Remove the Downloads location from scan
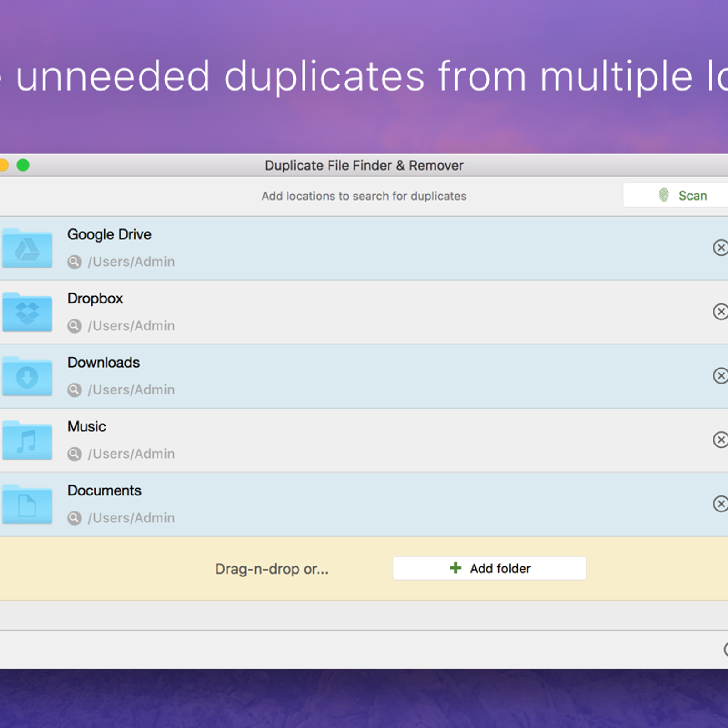The height and width of the screenshot is (728, 728). point(720,376)
